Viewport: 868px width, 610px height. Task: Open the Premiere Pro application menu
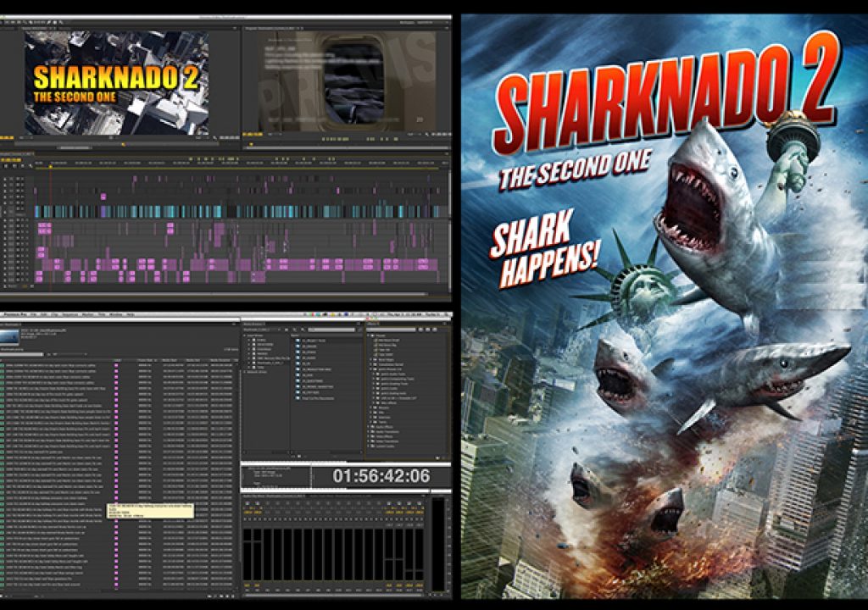tap(15, 314)
